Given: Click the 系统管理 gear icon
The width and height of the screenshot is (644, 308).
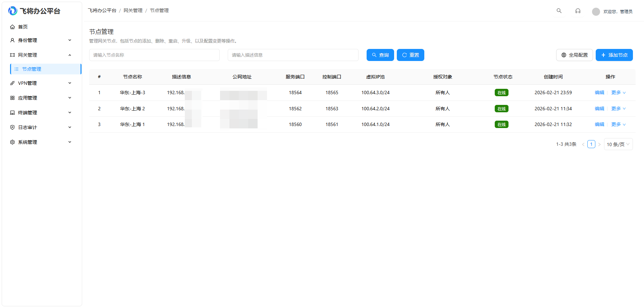Looking at the screenshot, I should [12, 142].
